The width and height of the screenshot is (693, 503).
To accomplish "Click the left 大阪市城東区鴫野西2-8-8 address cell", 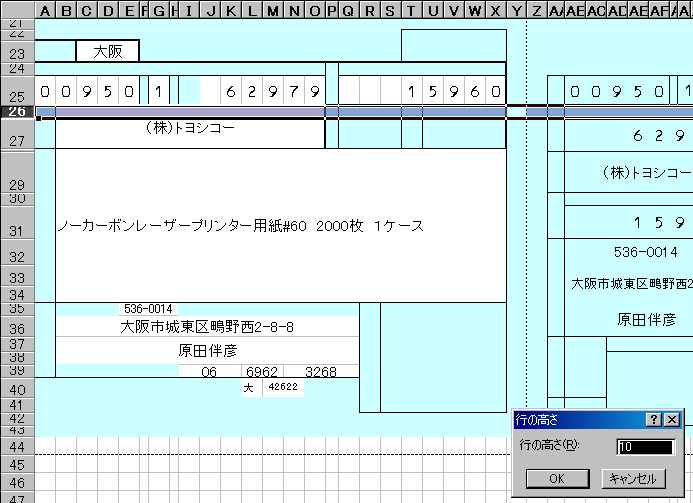I will coord(207,327).
